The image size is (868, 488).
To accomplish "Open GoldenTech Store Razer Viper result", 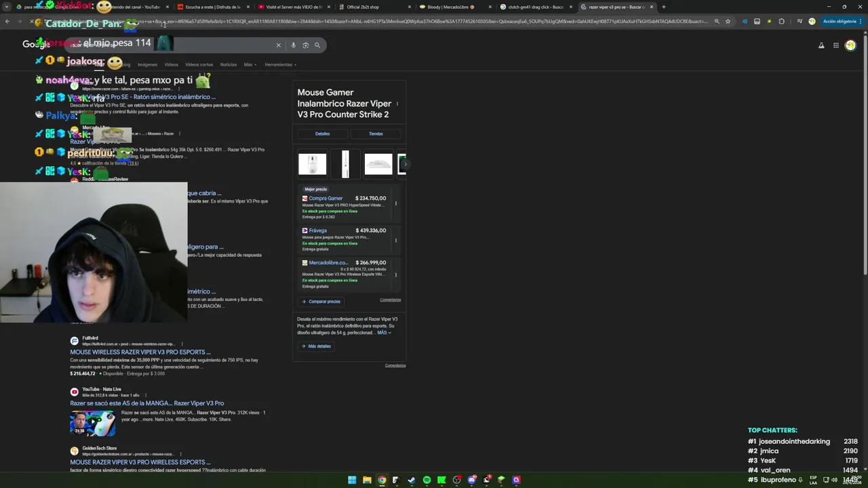I will [140, 462].
